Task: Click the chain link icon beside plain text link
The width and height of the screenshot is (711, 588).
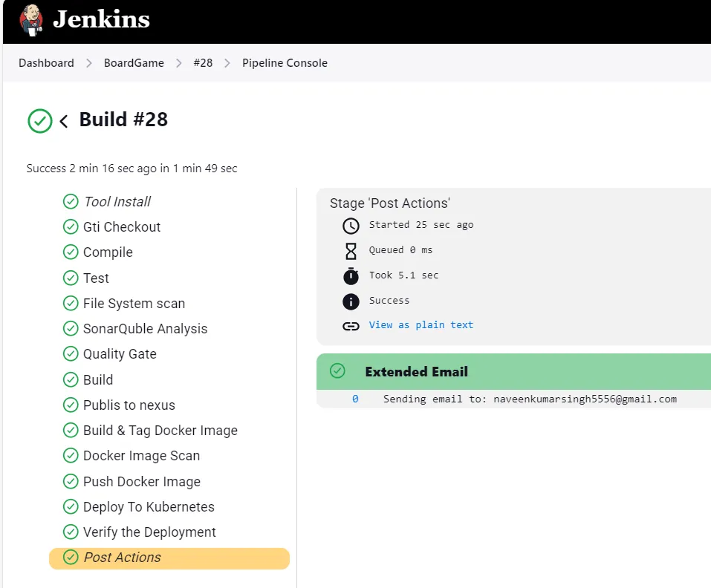Action: click(x=351, y=326)
